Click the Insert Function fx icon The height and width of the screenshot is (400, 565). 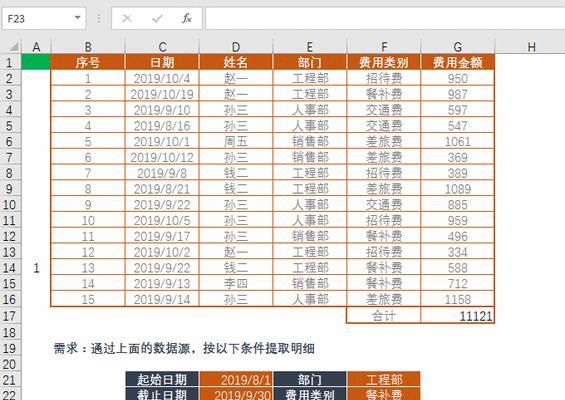tap(186, 18)
